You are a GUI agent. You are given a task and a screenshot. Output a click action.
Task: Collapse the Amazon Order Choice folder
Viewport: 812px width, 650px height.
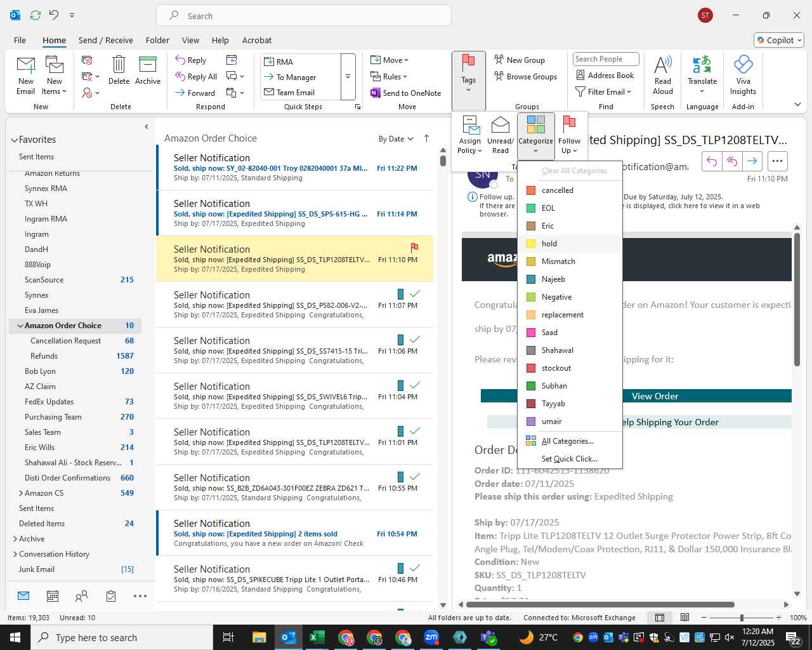tap(20, 326)
